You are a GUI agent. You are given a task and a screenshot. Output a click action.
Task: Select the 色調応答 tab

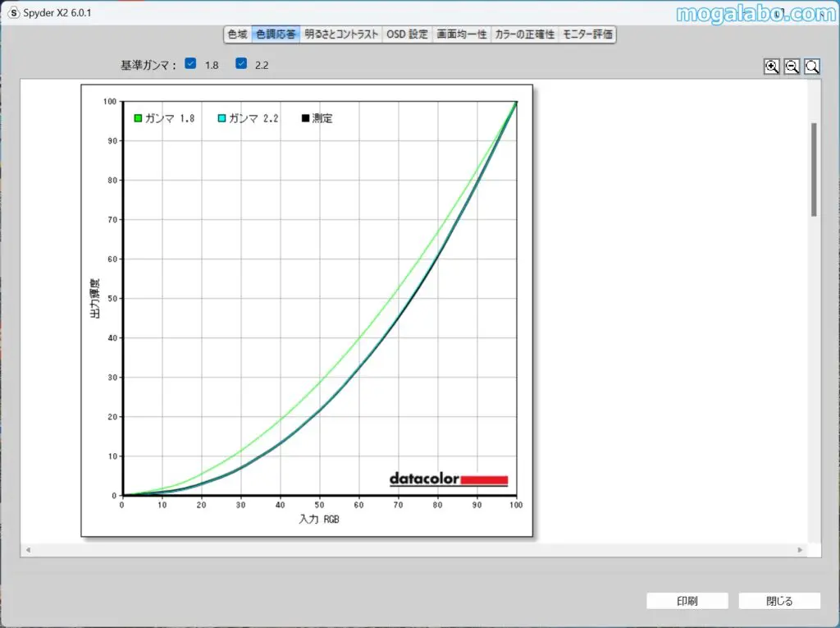pos(276,34)
